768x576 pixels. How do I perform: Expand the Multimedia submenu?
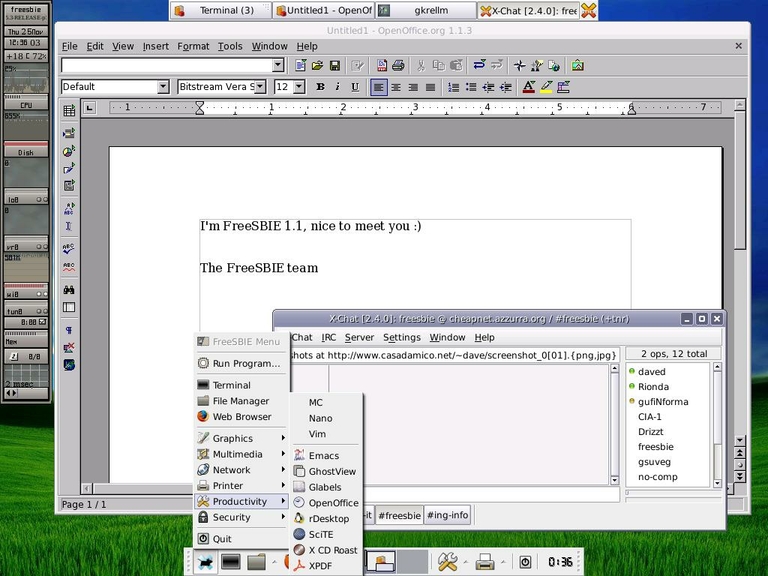pos(241,454)
